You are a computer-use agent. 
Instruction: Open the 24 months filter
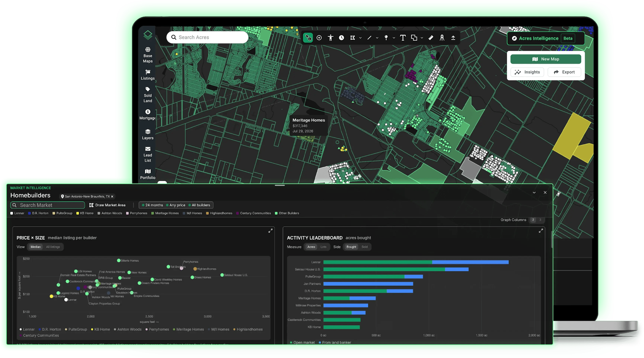point(152,205)
